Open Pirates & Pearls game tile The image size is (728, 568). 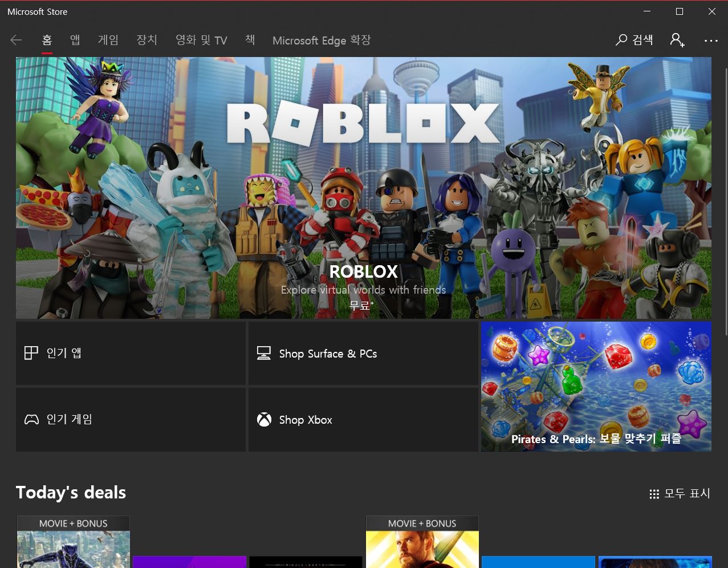(596, 387)
